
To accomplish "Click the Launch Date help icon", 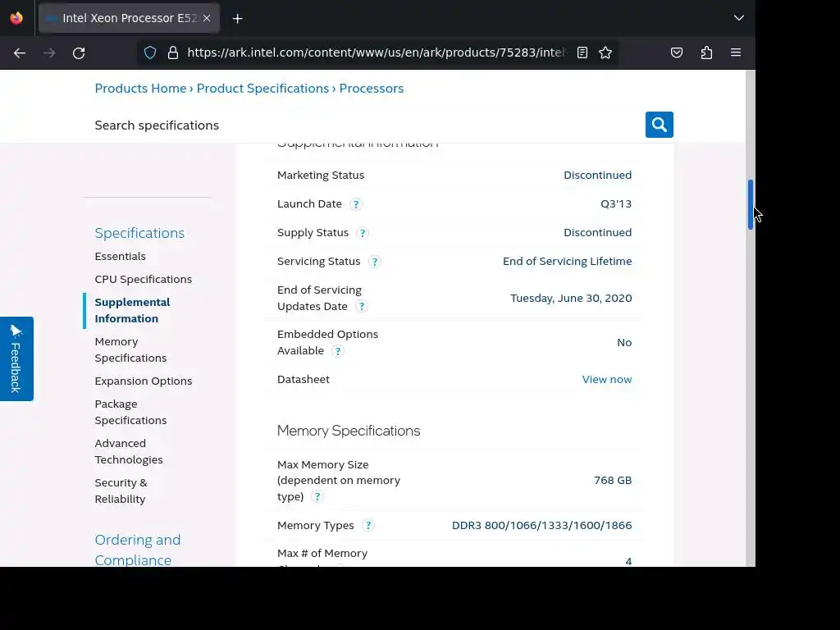I will [x=356, y=204].
